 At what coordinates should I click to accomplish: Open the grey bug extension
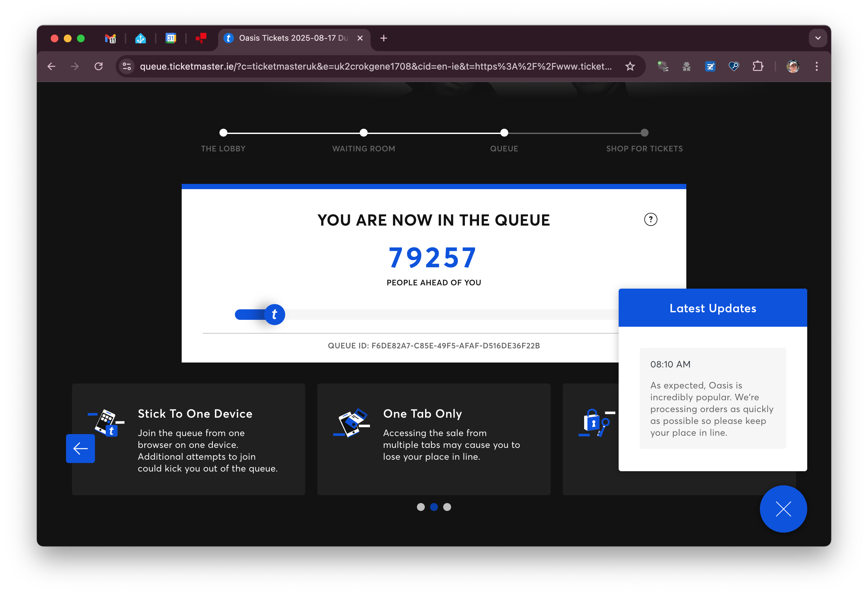coord(686,66)
